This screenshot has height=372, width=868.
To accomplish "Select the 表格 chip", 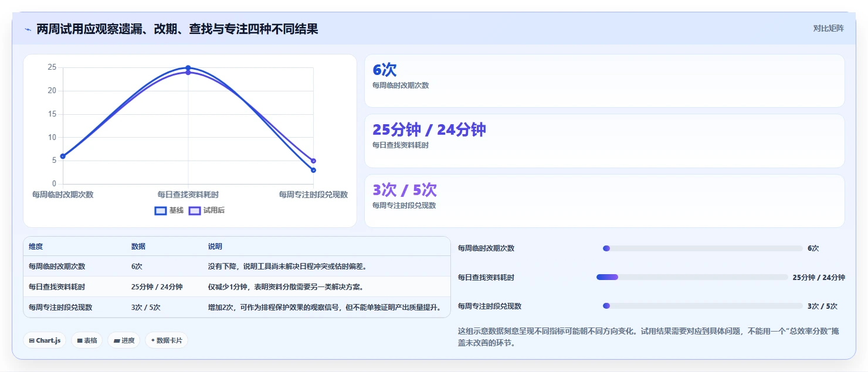I will [x=87, y=340].
